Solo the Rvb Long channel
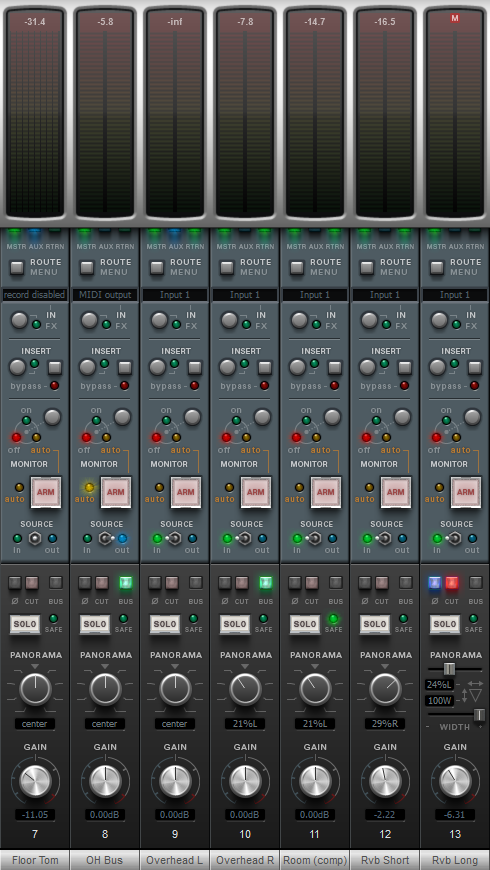 444,624
